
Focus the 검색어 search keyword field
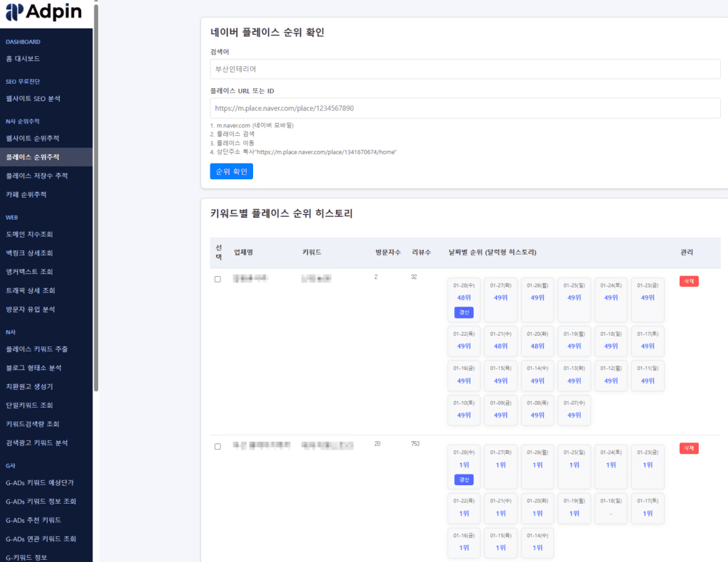click(x=465, y=69)
